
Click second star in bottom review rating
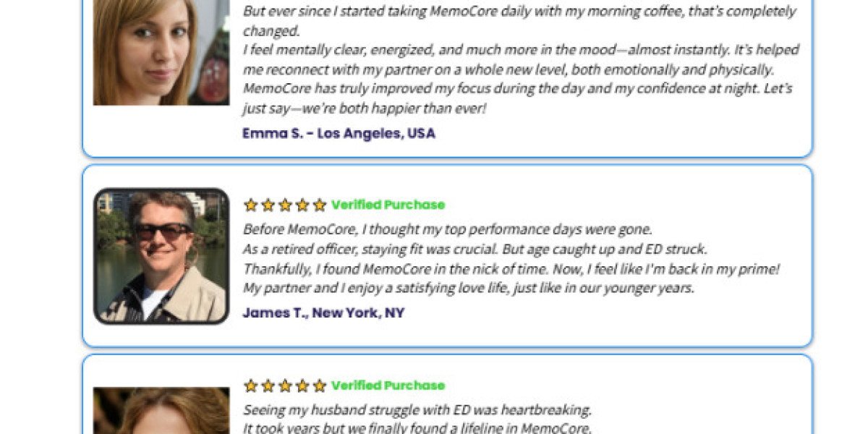268,386
